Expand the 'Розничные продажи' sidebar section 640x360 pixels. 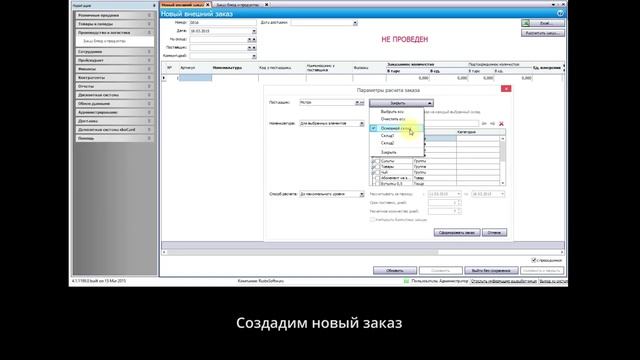[114, 15]
